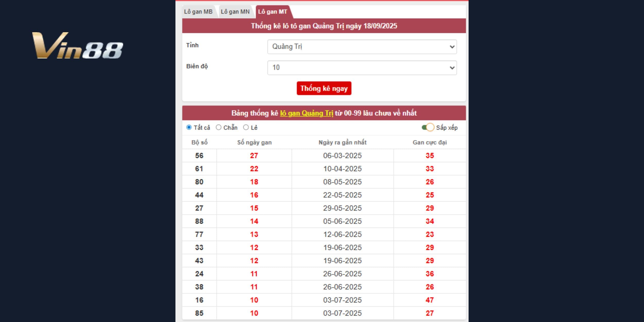The width and height of the screenshot is (644, 322).
Task: Select the Lẻ radio option
Action: [246, 128]
